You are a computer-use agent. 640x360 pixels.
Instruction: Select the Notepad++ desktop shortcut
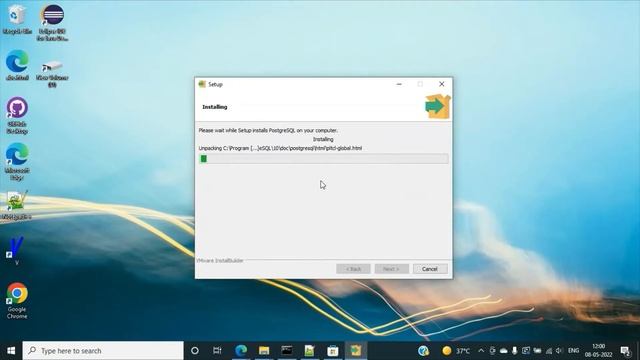[x=16, y=205]
